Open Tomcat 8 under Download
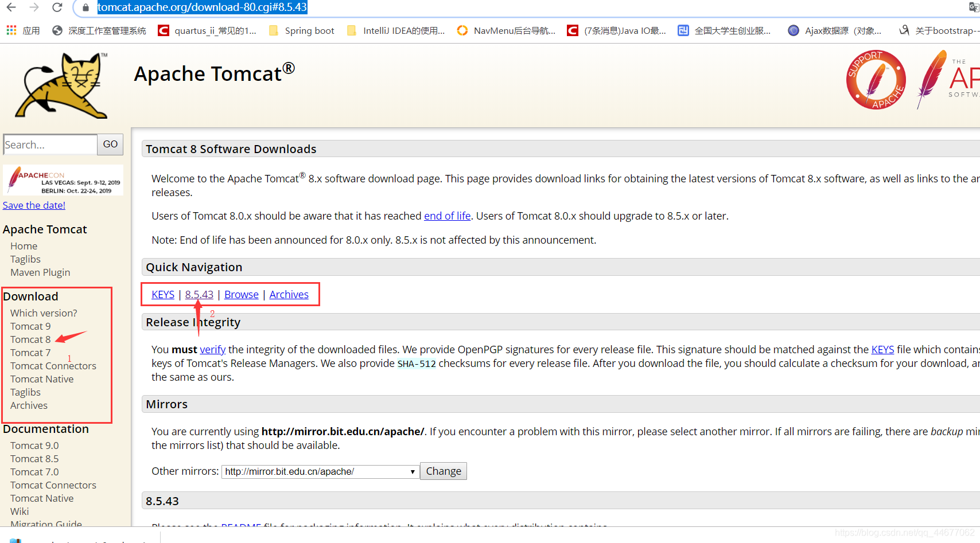The height and width of the screenshot is (543, 980). [x=30, y=339]
